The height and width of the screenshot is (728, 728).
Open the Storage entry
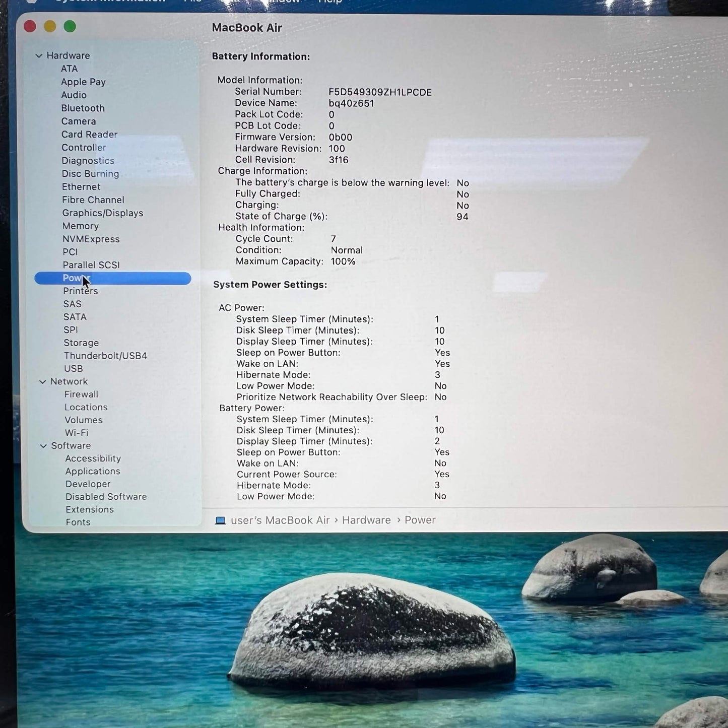(81, 343)
